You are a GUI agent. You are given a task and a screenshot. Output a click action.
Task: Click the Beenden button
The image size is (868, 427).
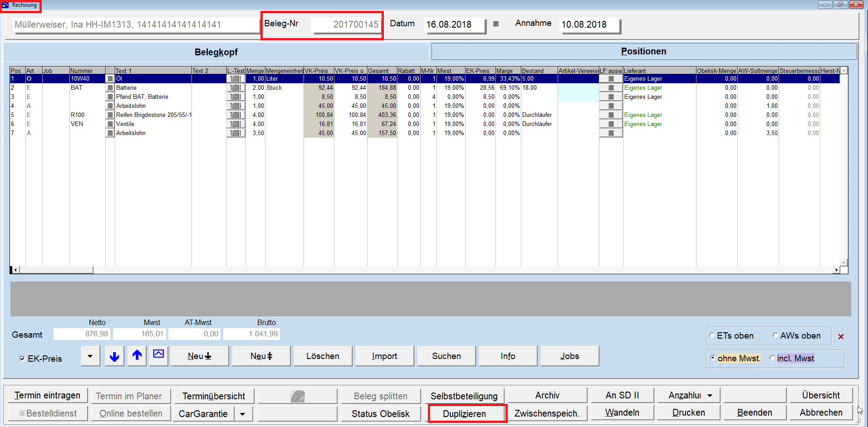[x=755, y=412]
